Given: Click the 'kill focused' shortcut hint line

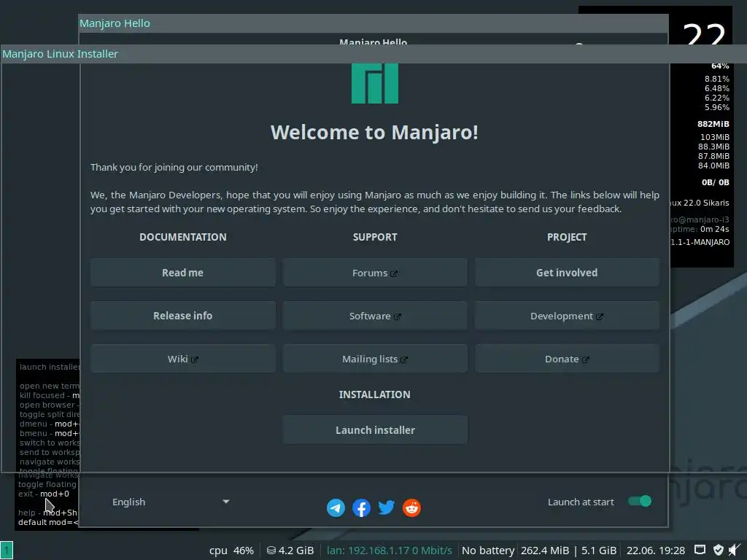Looking at the screenshot, I should pos(50,395).
